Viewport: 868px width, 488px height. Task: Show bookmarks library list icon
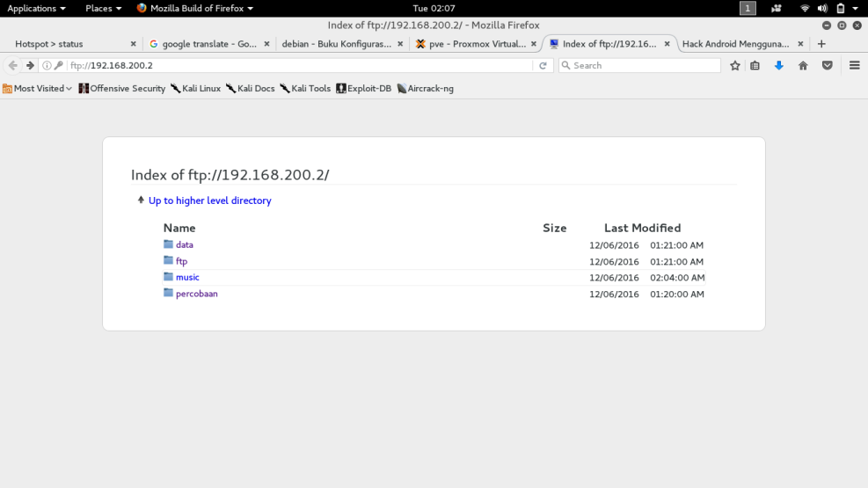[x=755, y=66]
